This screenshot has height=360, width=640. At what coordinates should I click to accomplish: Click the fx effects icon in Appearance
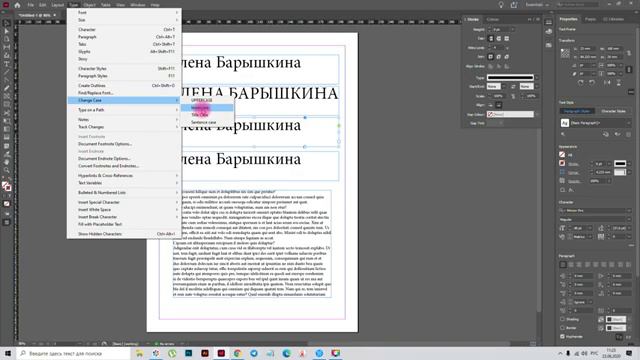click(571, 190)
